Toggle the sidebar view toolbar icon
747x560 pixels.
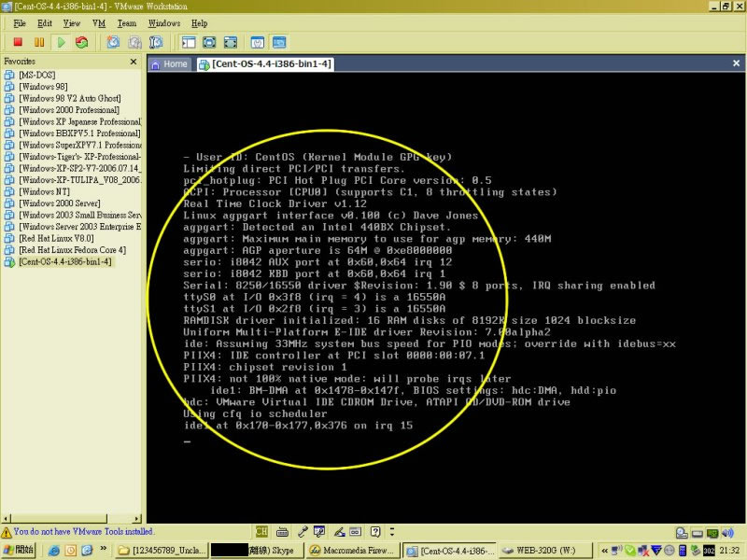click(x=189, y=42)
